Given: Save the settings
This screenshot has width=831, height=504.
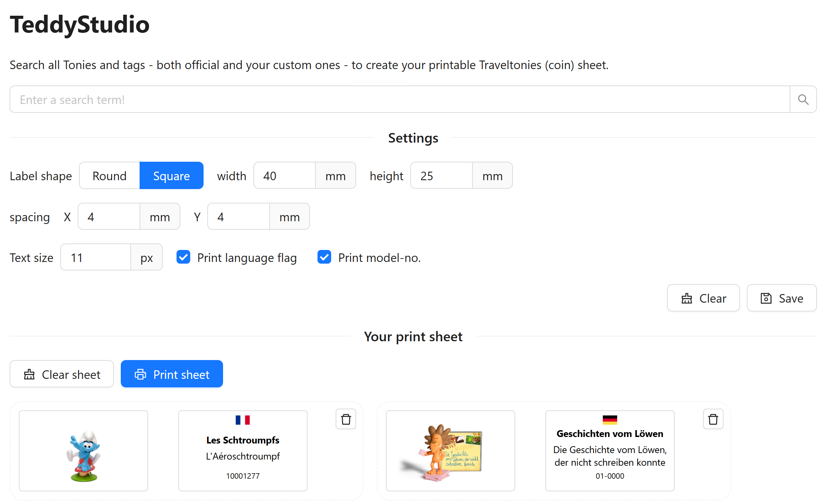Looking at the screenshot, I should point(782,298).
